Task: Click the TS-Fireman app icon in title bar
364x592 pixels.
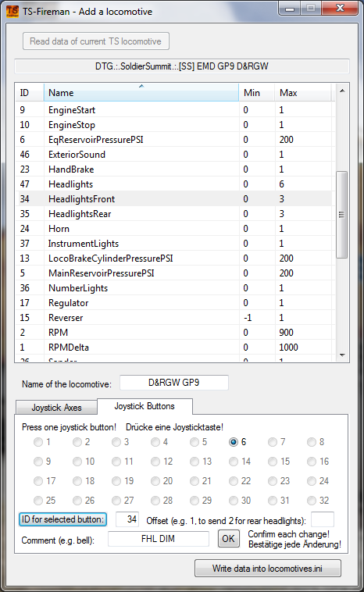Action: tap(12, 12)
